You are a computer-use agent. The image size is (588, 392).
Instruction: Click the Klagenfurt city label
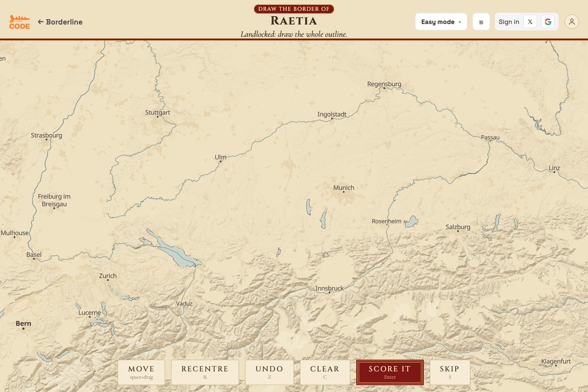pos(556,361)
